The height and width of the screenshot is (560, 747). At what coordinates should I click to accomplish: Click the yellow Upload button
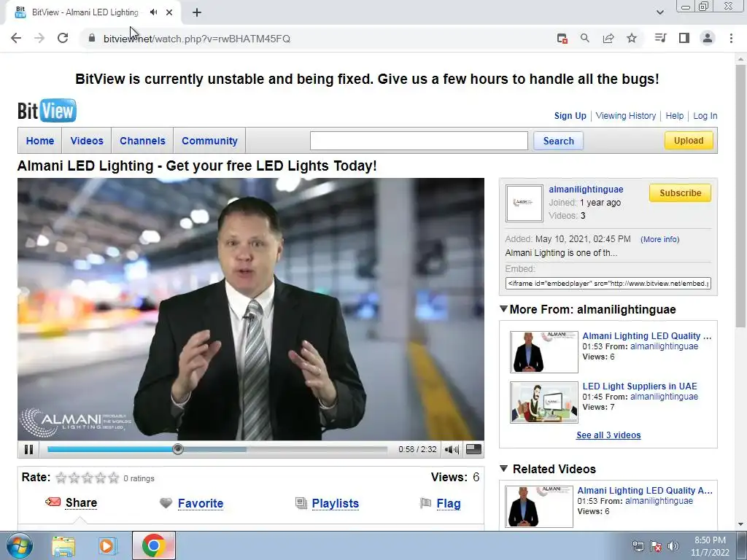(689, 141)
